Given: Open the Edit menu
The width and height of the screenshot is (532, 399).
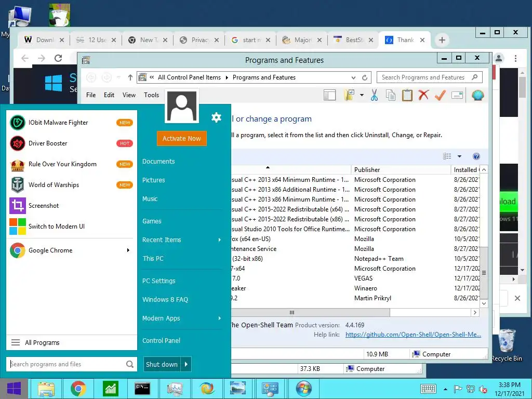Looking at the screenshot, I should coord(109,95).
